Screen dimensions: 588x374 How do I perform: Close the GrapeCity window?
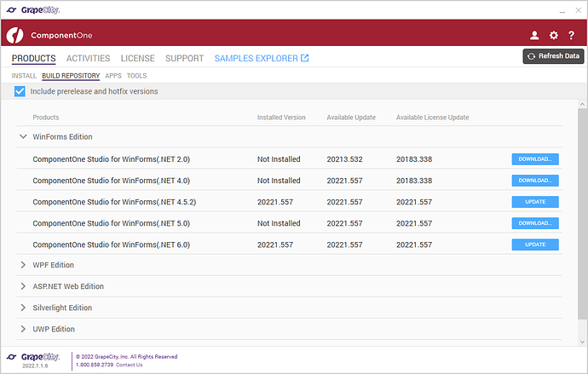point(579,10)
